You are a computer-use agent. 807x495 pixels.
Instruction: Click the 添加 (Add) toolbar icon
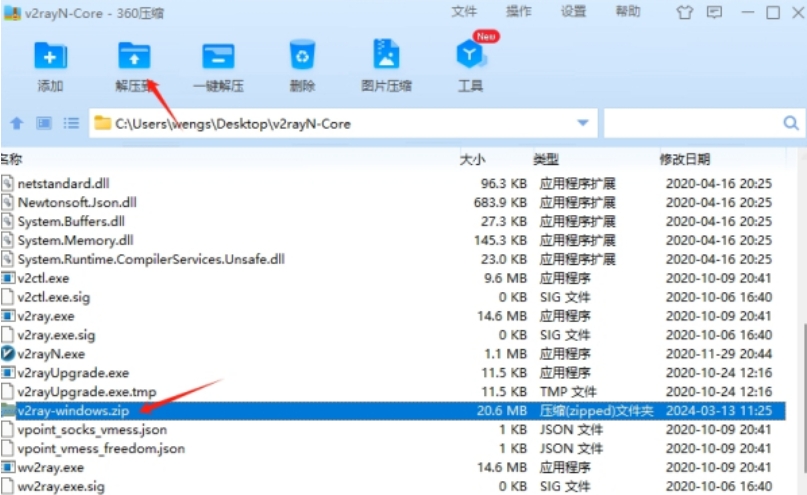click(50, 56)
